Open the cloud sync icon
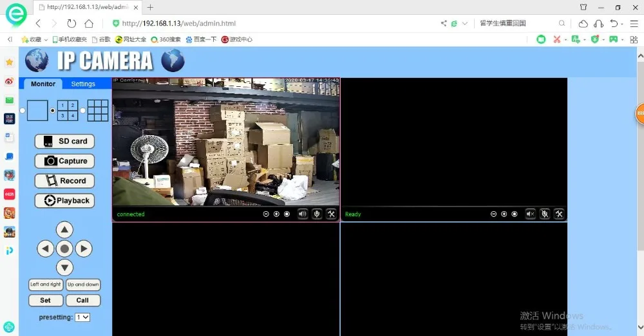The width and height of the screenshot is (644, 336). (583, 23)
